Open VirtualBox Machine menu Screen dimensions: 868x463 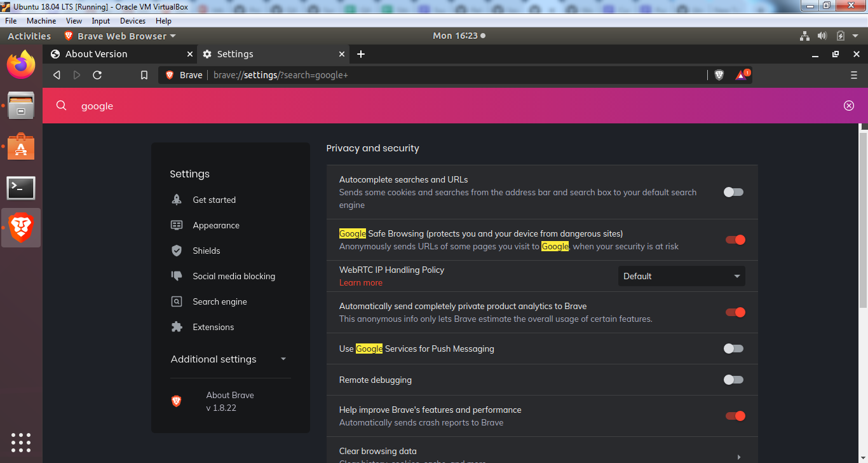click(41, 21)
